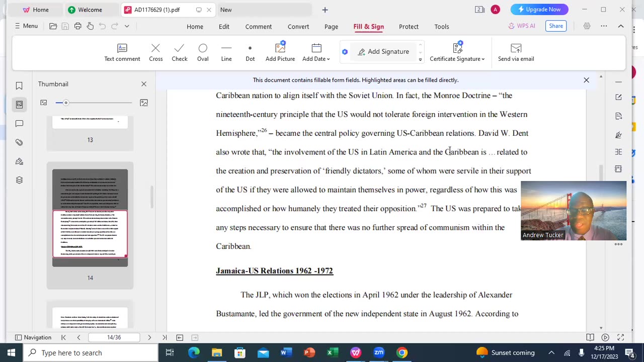
Task: Switch to the Comment tab
Action: (x=259, y=27)
